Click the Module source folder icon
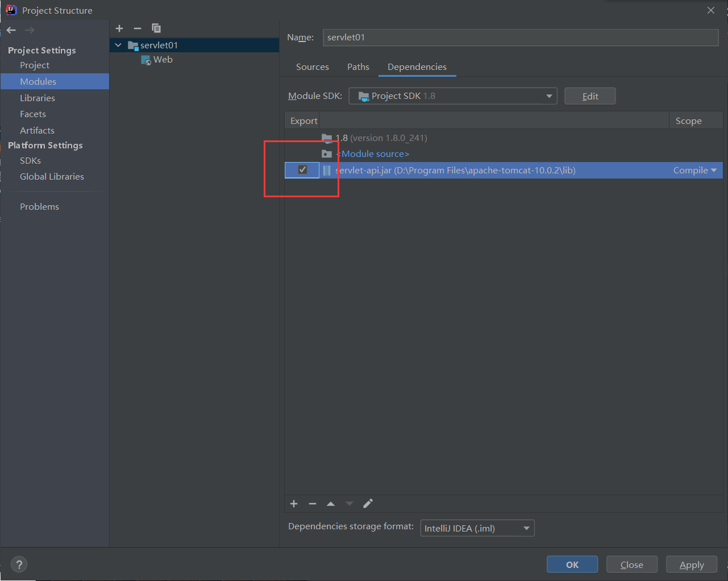The height and width of the screenshot is (581, 728). pos(327,154)
